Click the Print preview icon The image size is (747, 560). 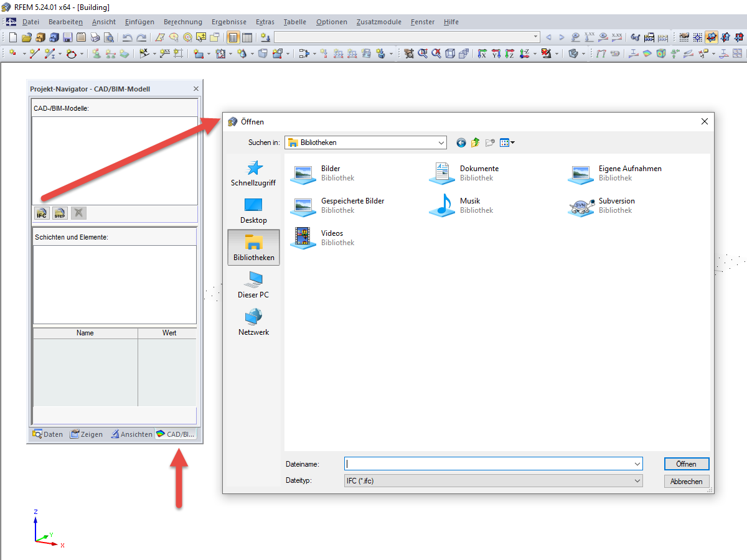click(x=108, y=37)
